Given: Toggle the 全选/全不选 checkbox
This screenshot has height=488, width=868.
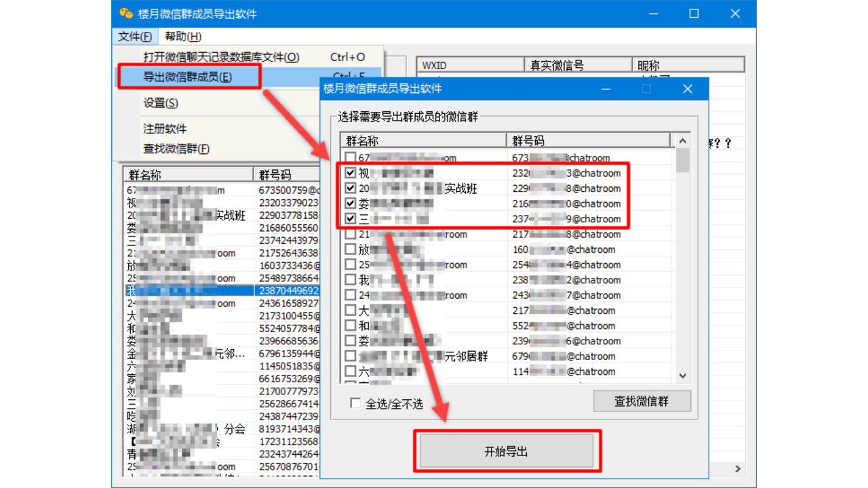Looking at the screenshot, I should pos(356,402).
